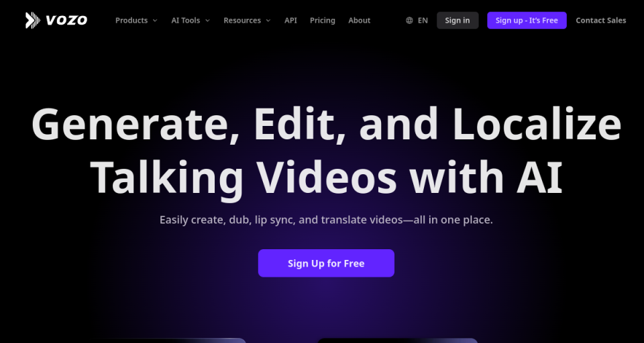Screen dimensions: 644x343
Task: Click the Vozo arrow logo icon
Action: 32,20
